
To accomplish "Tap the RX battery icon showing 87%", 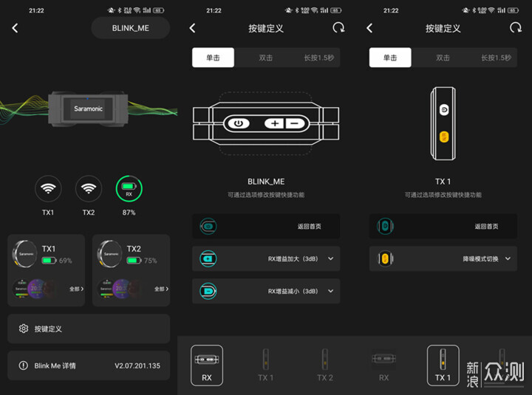I will click(129, 188).
